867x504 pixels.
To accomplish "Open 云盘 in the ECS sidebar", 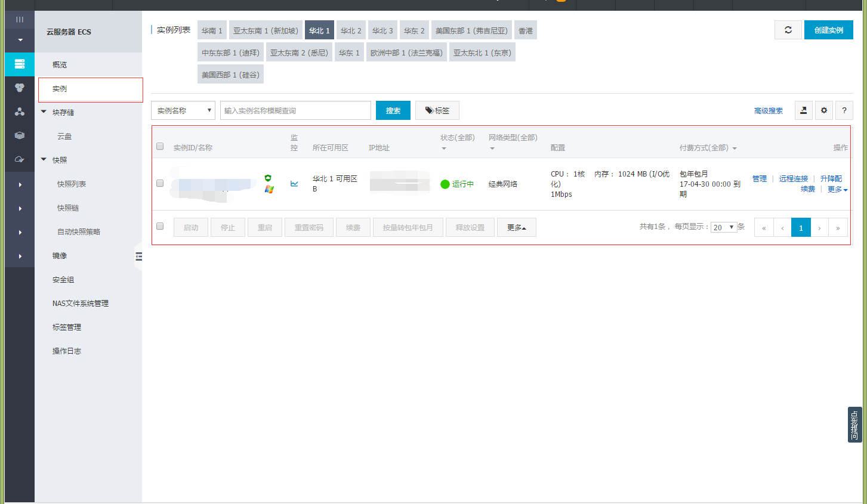I will point(64,136).
